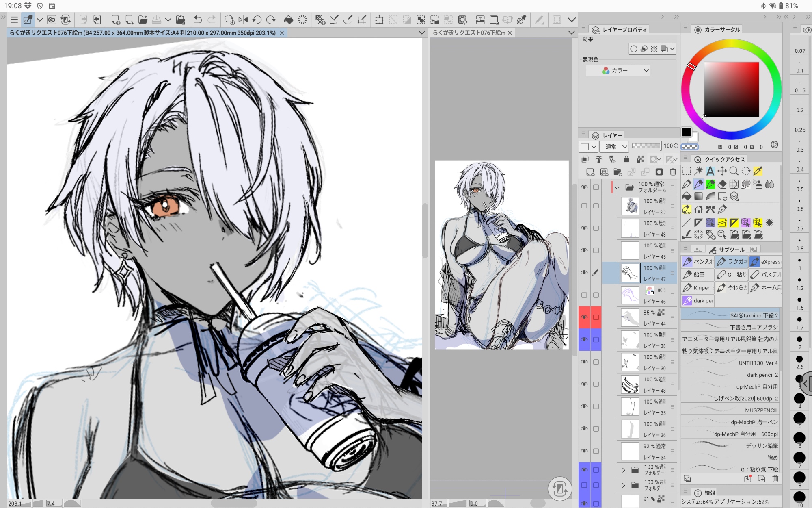Viewport: 812px width, 508px height.
Task: Select the magnifier Zoom tool
Action: click(734, 171)
